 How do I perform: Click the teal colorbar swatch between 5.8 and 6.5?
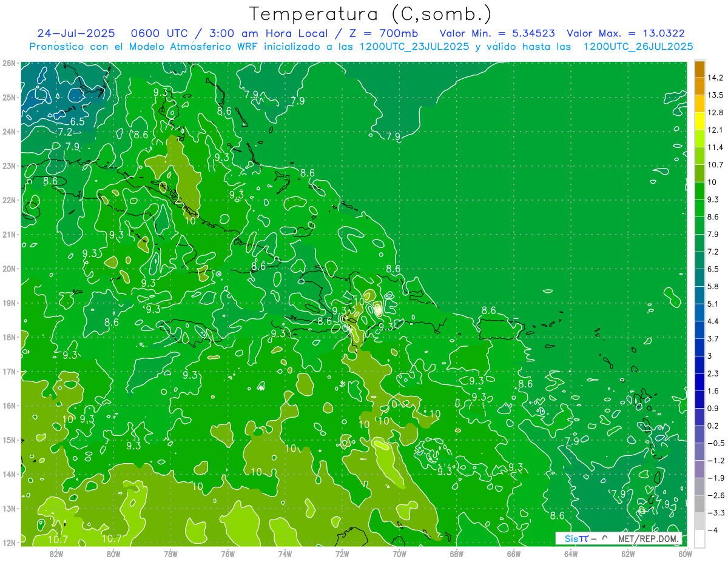coord(699,277)
